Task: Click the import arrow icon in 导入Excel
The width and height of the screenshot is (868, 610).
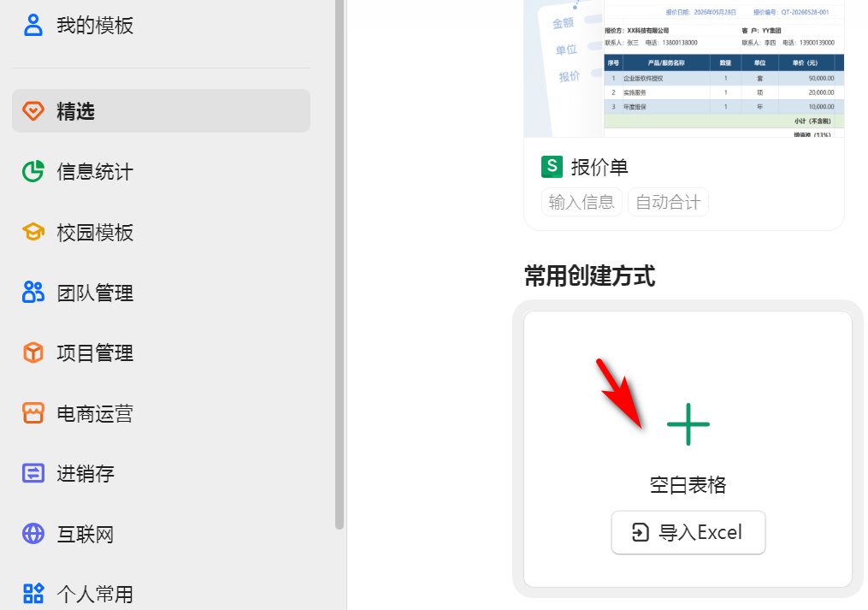Action: pos(641,532)
